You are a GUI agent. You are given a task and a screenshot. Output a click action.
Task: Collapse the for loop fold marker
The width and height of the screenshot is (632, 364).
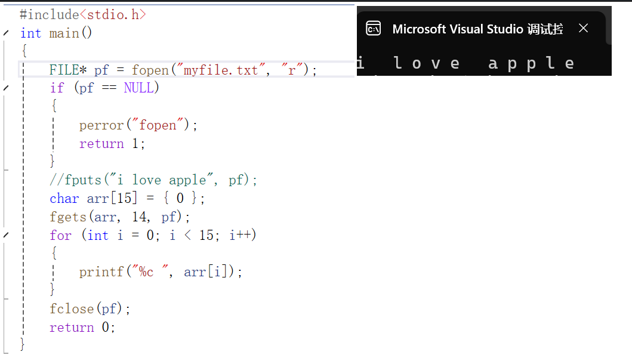[x=5, y=235]
